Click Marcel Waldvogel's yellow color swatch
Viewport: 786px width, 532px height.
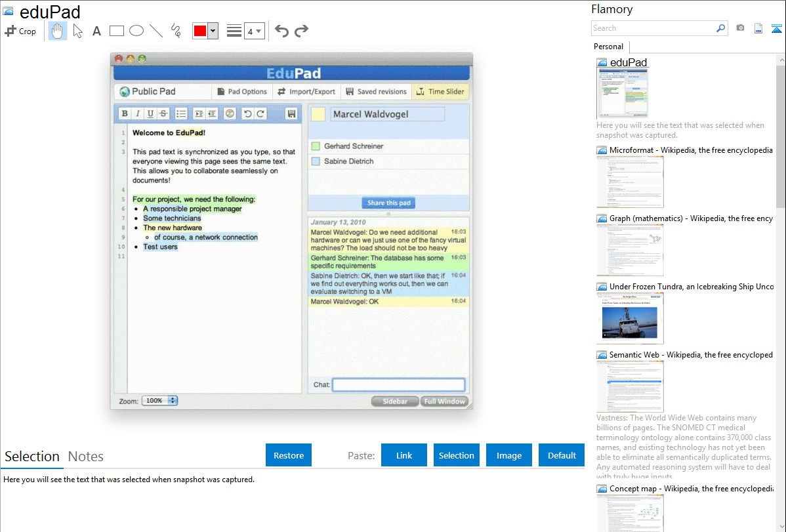tap(318, 114)
